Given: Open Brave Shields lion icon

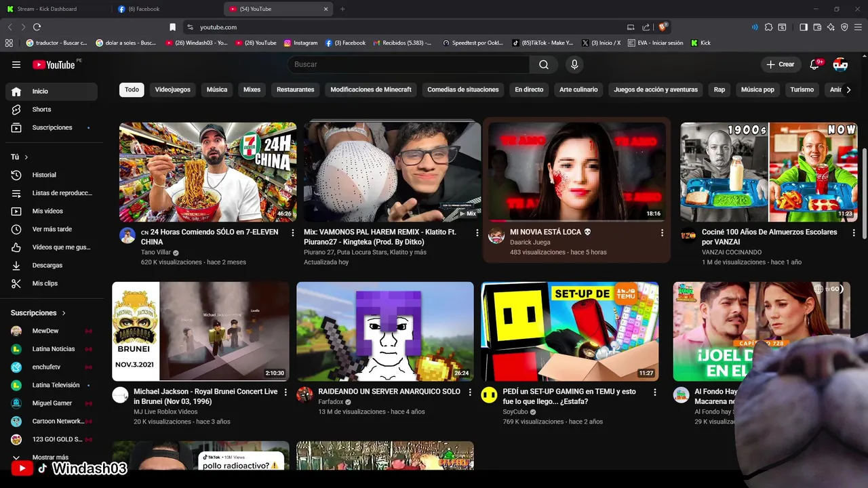Looking at the screenshot, I should 663,27.
